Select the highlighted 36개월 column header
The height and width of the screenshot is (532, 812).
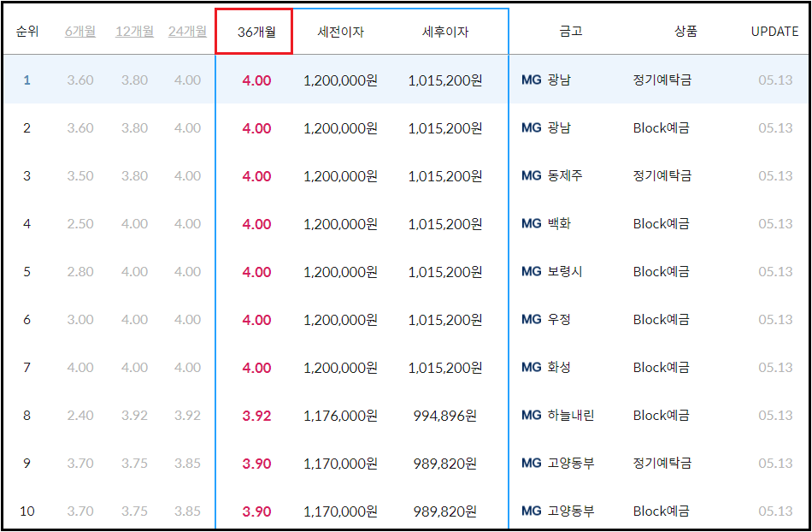(253, 31)
